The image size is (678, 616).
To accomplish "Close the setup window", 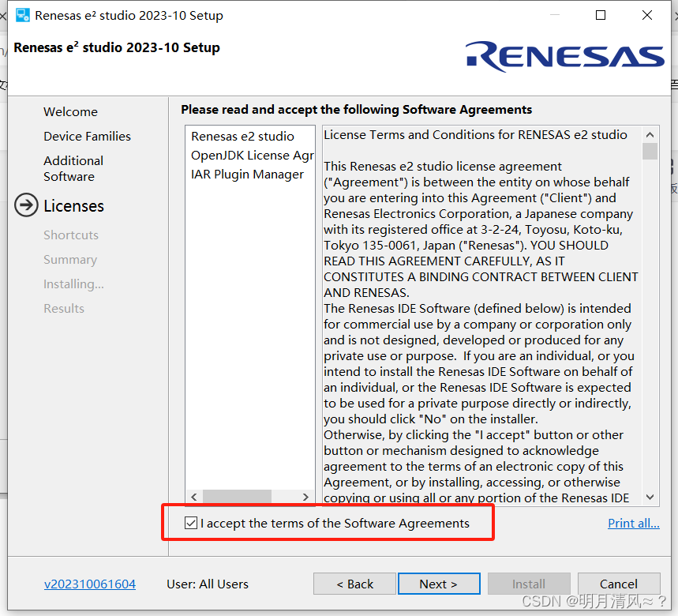I will click(647, 15).
